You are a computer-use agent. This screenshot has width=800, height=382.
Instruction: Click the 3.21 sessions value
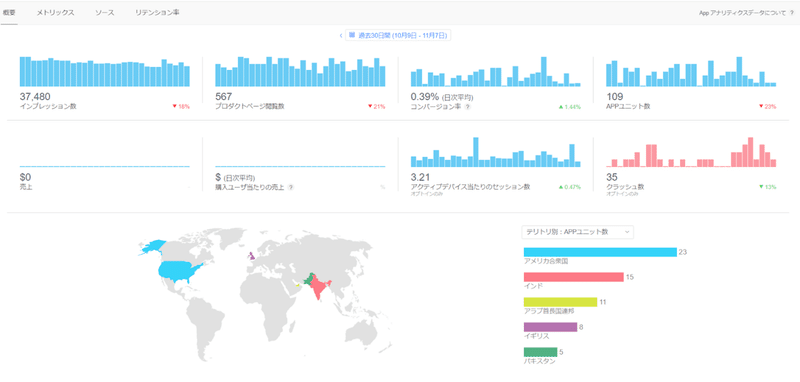click(x=419, y=177)
